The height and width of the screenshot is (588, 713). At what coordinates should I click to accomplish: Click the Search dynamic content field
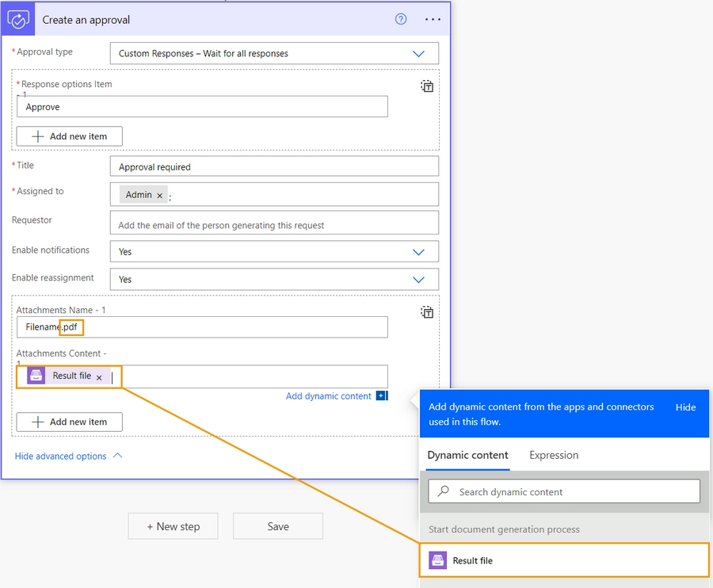[564, 491]
